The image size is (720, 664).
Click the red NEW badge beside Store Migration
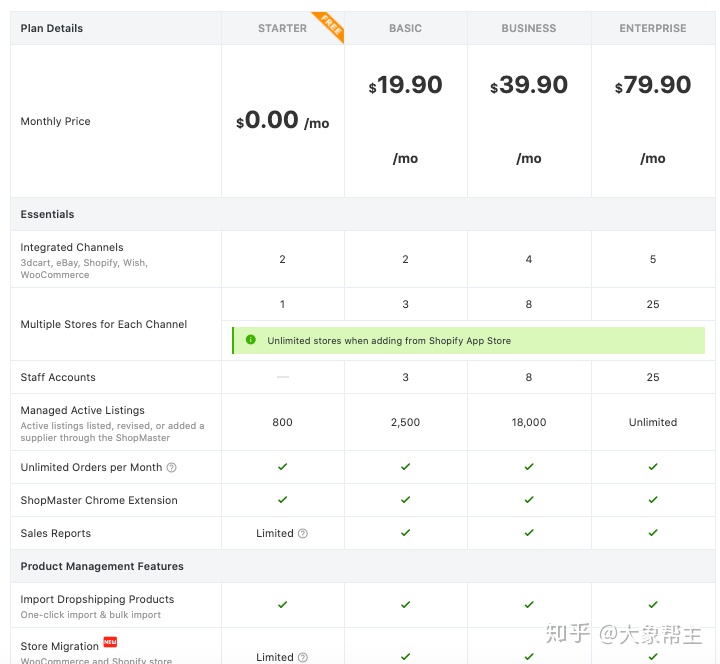pos(110,642)
